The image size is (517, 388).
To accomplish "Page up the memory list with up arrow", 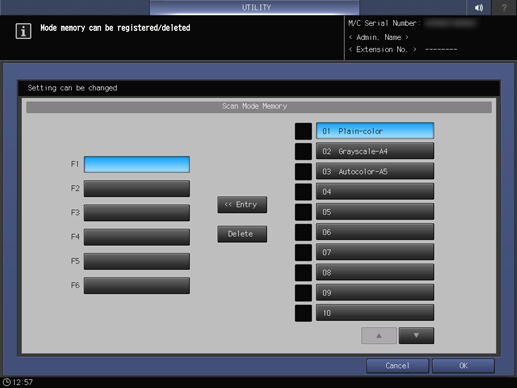I will (379, 336).
